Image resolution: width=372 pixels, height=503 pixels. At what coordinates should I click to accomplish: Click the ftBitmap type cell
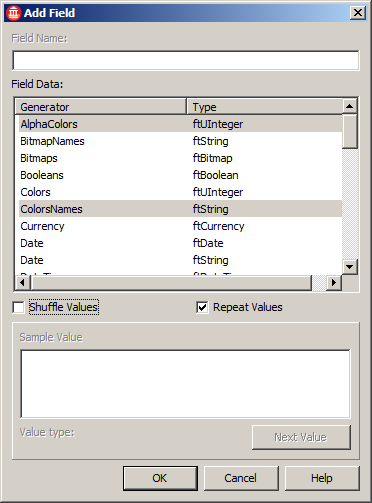coord(212,158)
